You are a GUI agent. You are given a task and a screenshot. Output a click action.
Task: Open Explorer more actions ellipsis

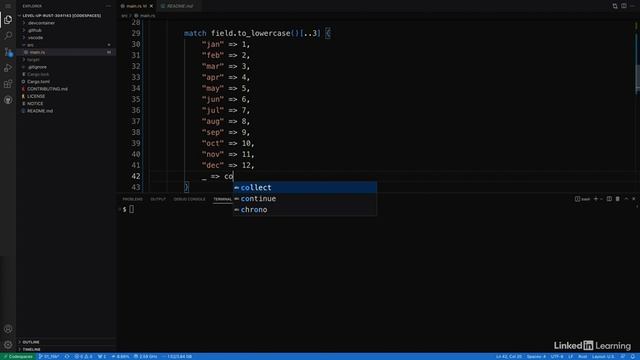tap(108, 6)
